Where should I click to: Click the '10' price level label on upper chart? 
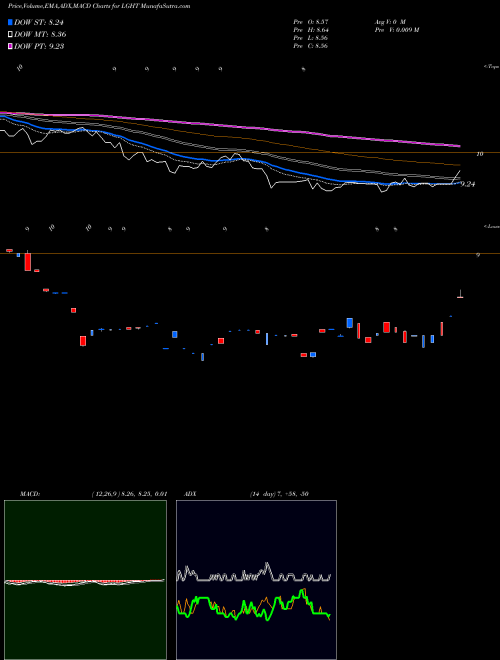click(x=479, y=154)
